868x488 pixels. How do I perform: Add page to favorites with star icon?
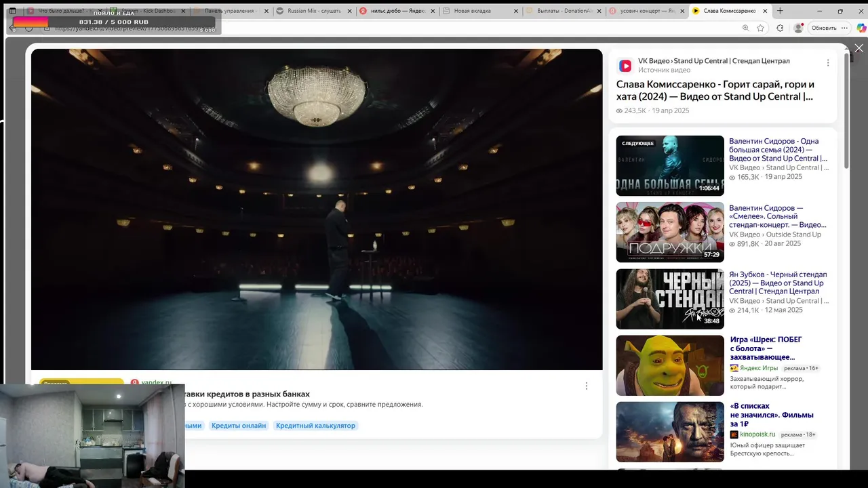pos(760,28)
